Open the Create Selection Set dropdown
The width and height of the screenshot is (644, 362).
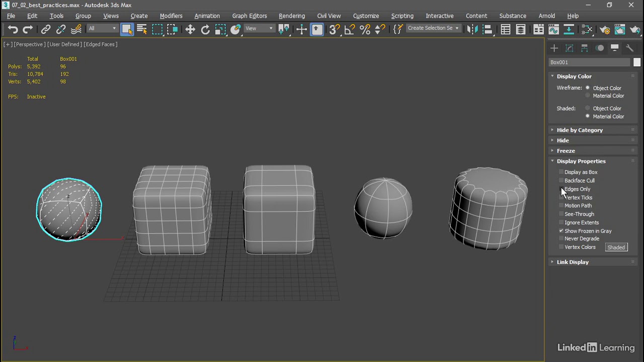pyautogui.click(x=433, y=28)
